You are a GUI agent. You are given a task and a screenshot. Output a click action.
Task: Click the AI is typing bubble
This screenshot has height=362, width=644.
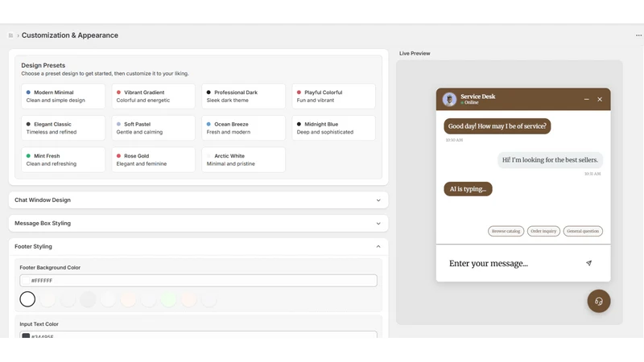468,189
